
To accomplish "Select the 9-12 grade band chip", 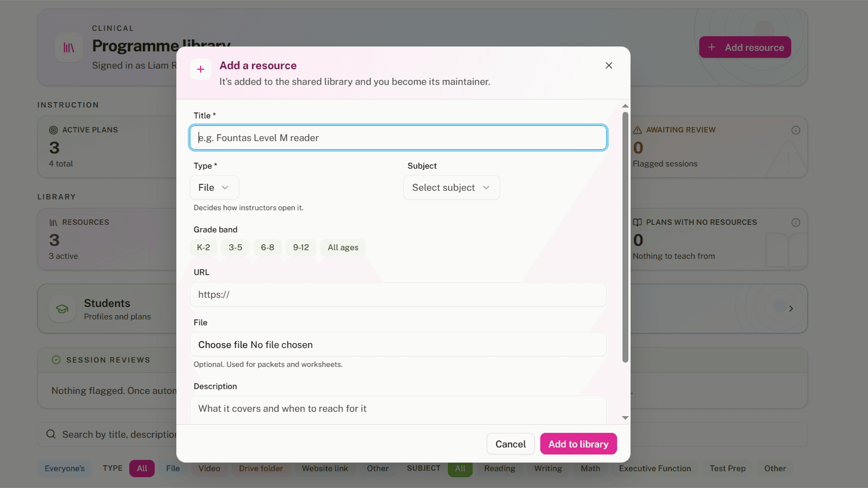I will 301,248.
